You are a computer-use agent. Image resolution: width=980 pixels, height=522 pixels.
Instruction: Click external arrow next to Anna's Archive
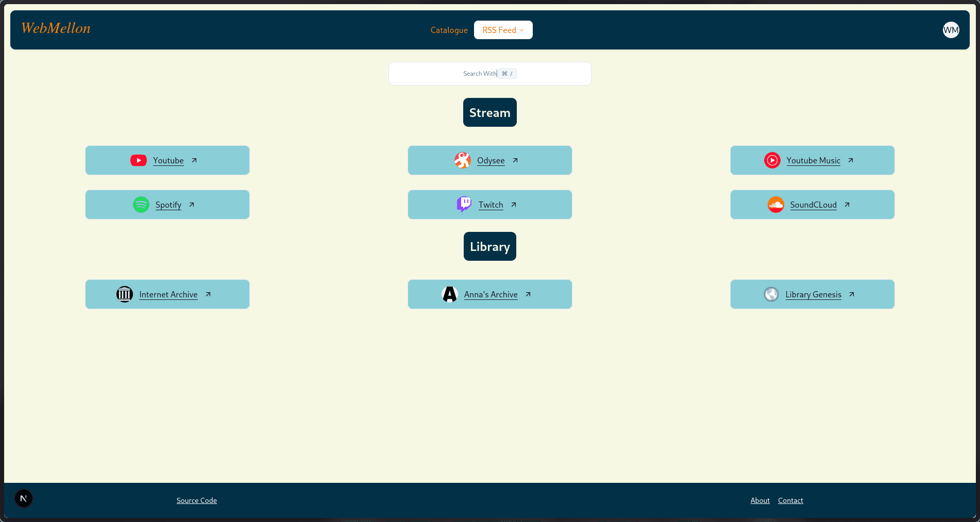[x=528, y=294]
